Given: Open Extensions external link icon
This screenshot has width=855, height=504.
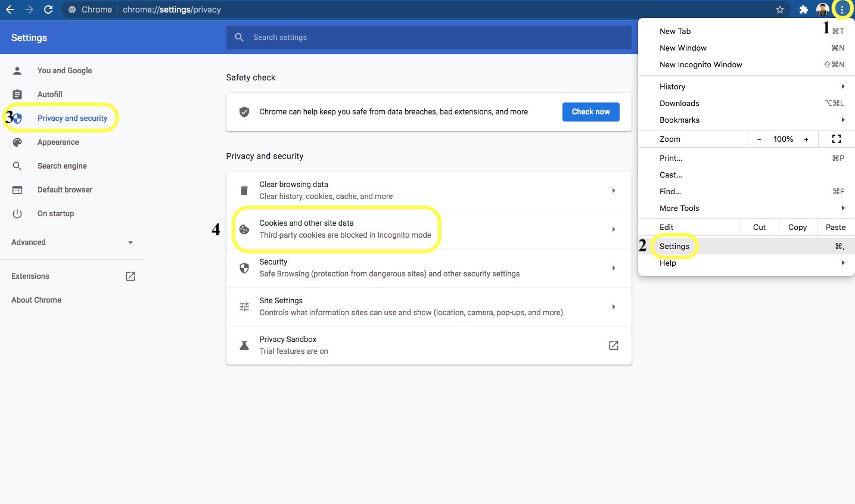Looking at the screenshot, I should [x=130, y=276].
